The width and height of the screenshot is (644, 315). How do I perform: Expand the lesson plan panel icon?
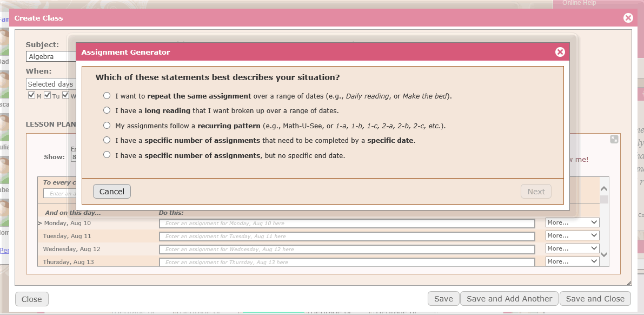coord(614,140)
